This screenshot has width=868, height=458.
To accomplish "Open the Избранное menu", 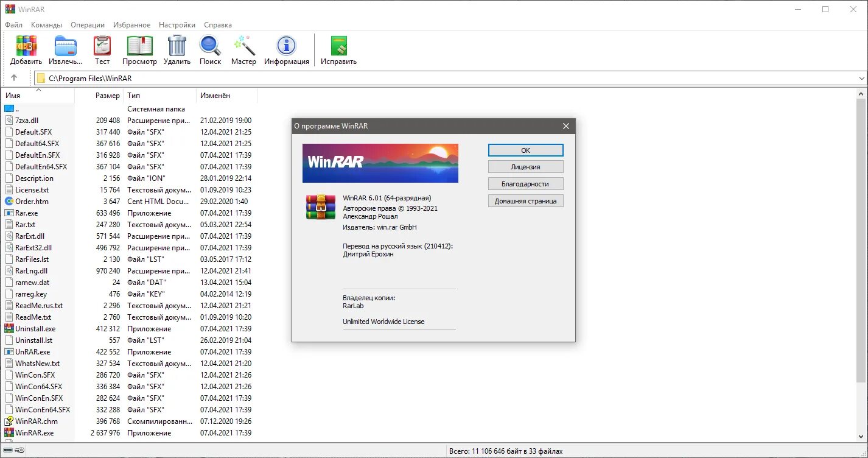I will (131, 25).
